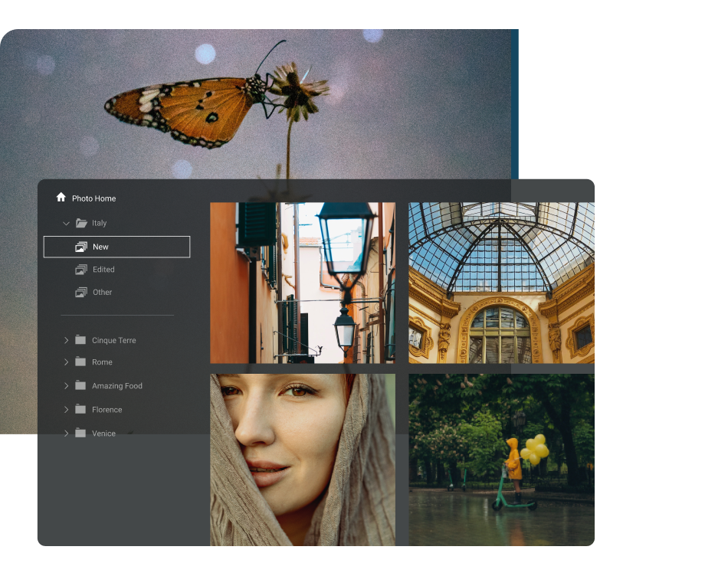The image size is (728, 576).
Task: Collapse the Italy folder chevron
Action: (66, 223)
